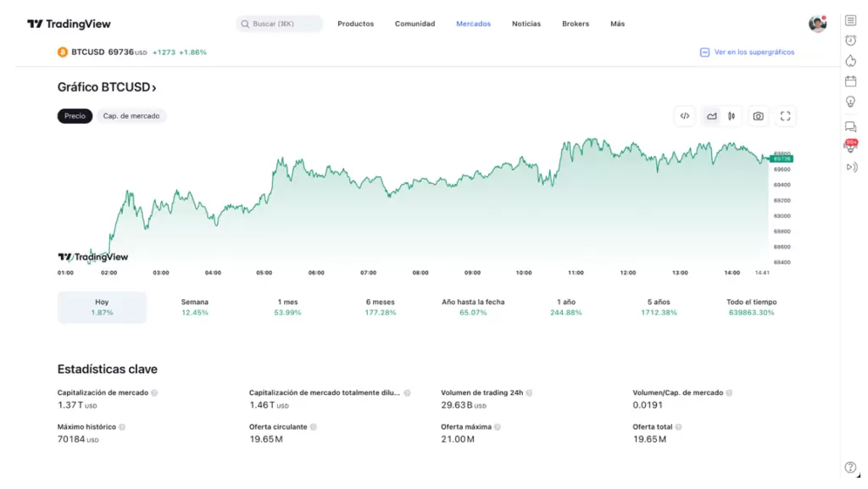
Task: Click the TradingView logo
Action: pyautogui.click(x=69, y=24)
